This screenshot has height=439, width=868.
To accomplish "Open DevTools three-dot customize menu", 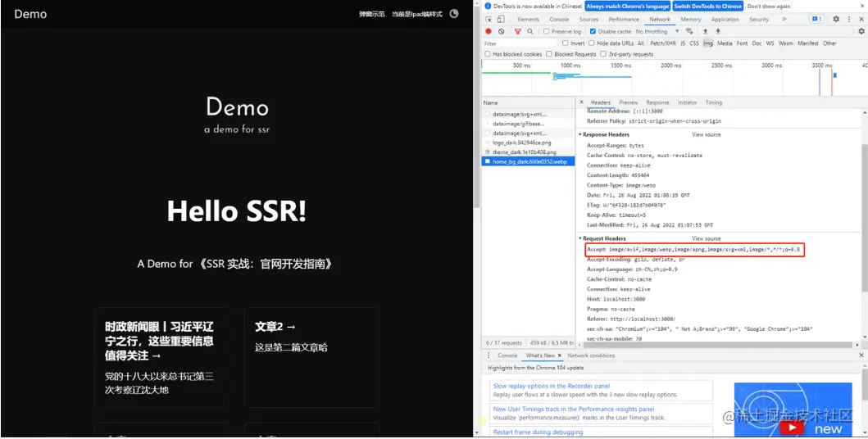I will tap(848, 20).
